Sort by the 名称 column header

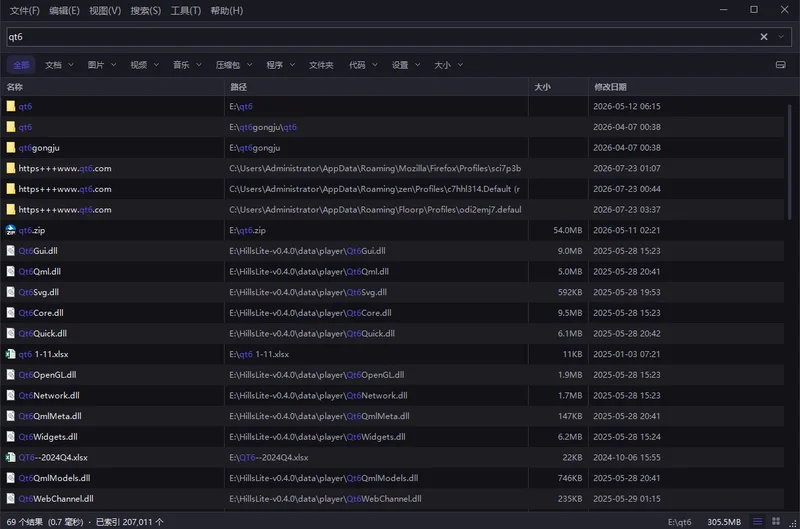point(112,87)
